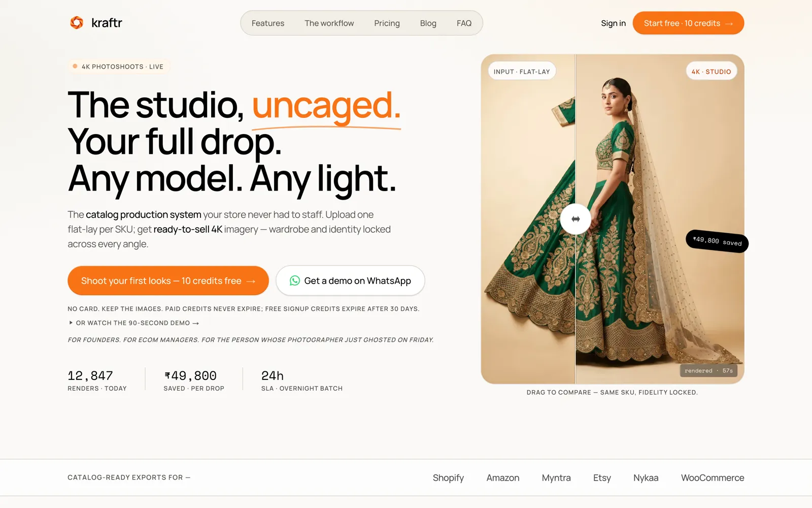
Task: Click Get a demo on WhatsApp button
Action: (x=350, y=280)
